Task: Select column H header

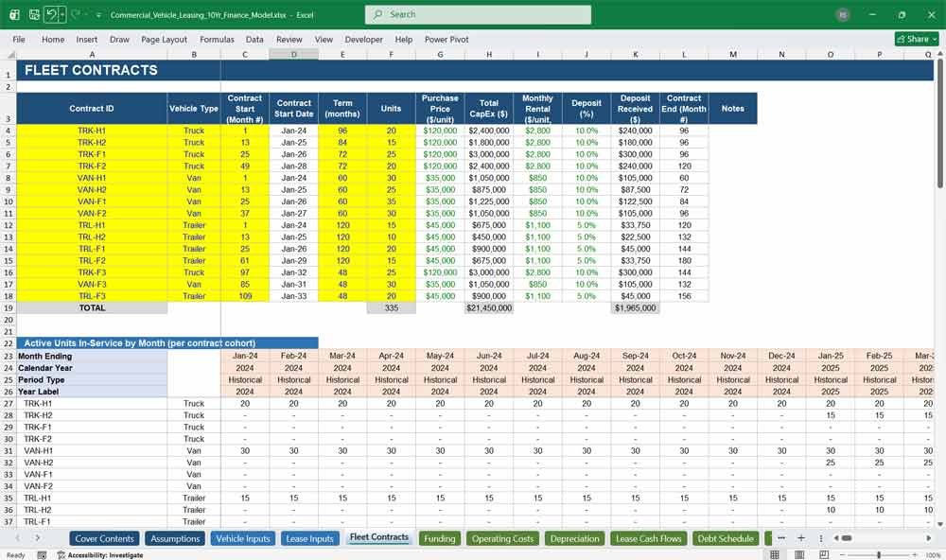Action: coord(489,54)
